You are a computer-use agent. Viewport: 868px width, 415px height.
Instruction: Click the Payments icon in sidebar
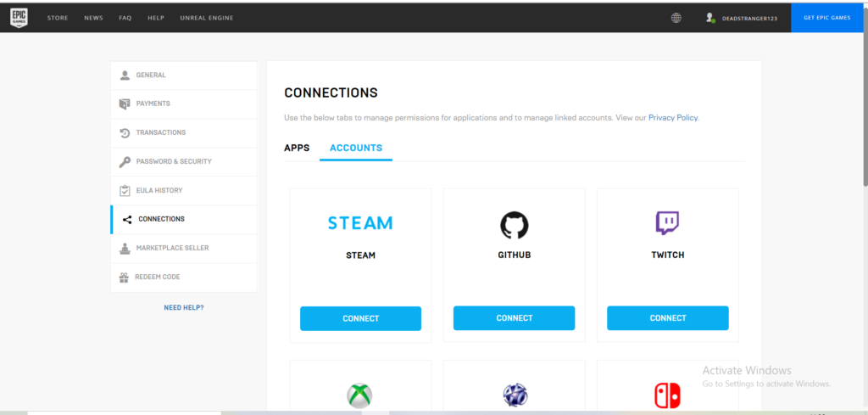point(125,104)
